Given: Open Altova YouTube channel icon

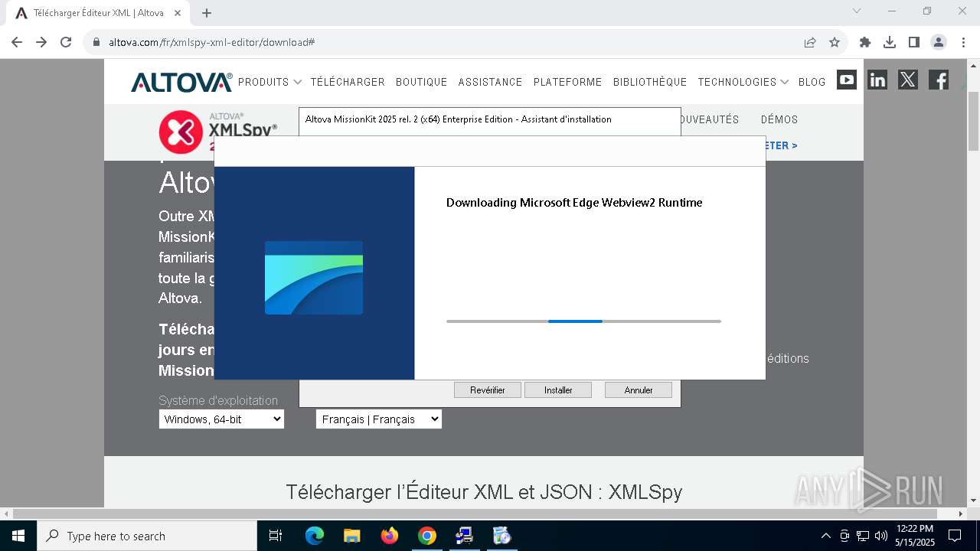Looking at the screenshot, I should click(x=847, y=80).
